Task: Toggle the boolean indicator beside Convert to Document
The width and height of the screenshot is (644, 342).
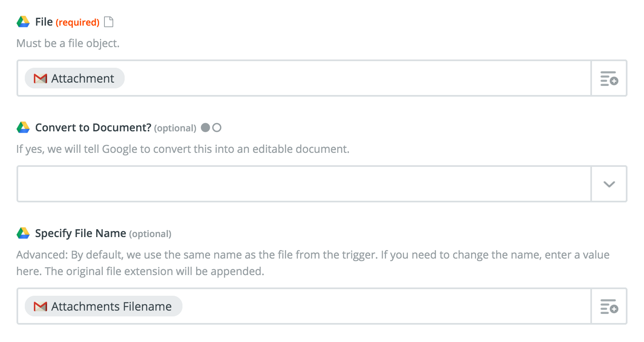Action: 211,128
